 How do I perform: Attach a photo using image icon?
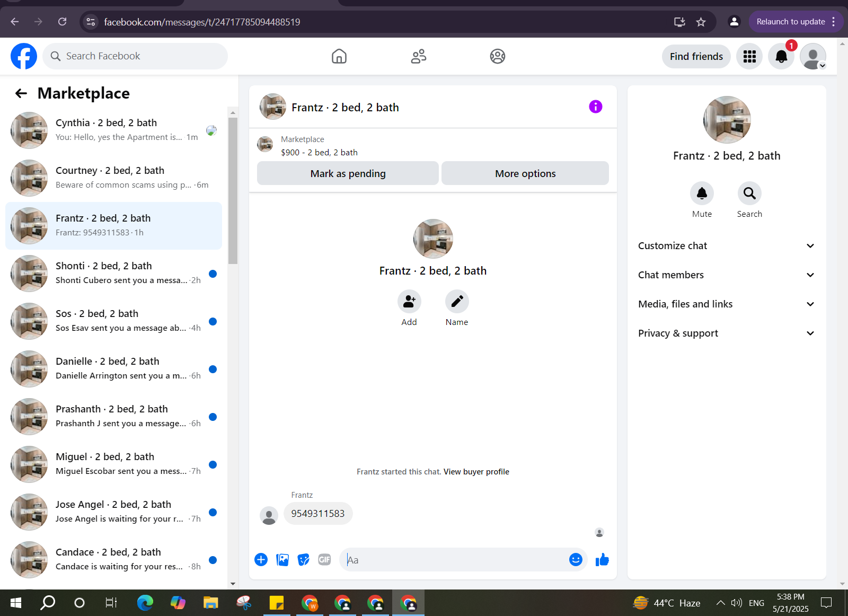[282, 560]
